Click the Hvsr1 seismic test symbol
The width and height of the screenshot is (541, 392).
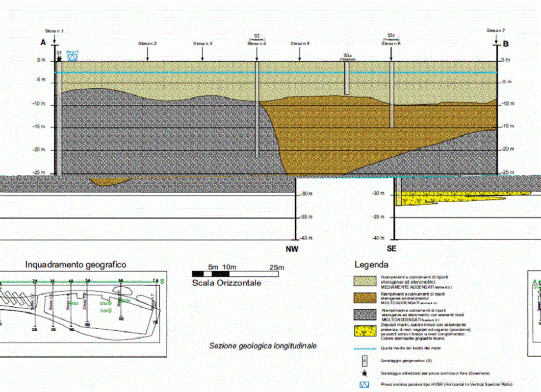pos(73,57)
